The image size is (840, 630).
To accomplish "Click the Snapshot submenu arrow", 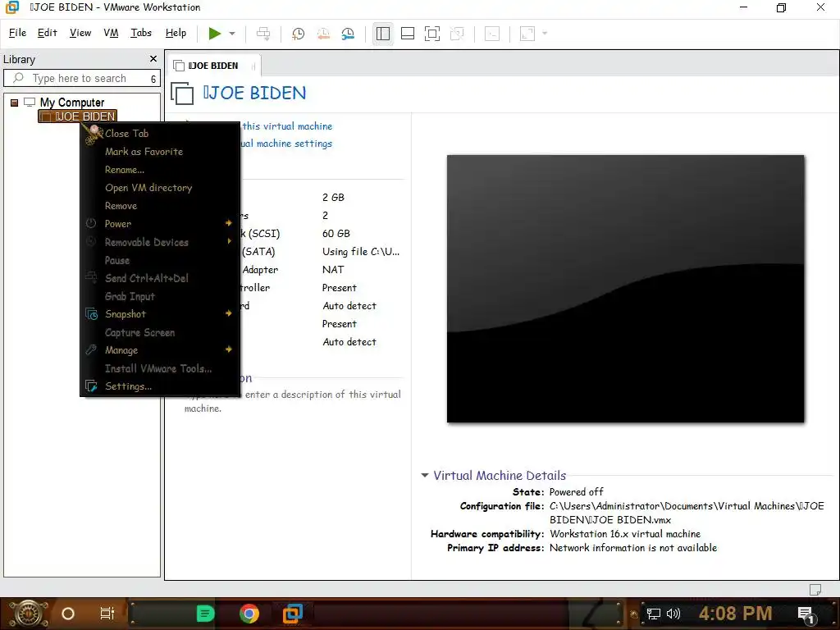I will point(229,313).
